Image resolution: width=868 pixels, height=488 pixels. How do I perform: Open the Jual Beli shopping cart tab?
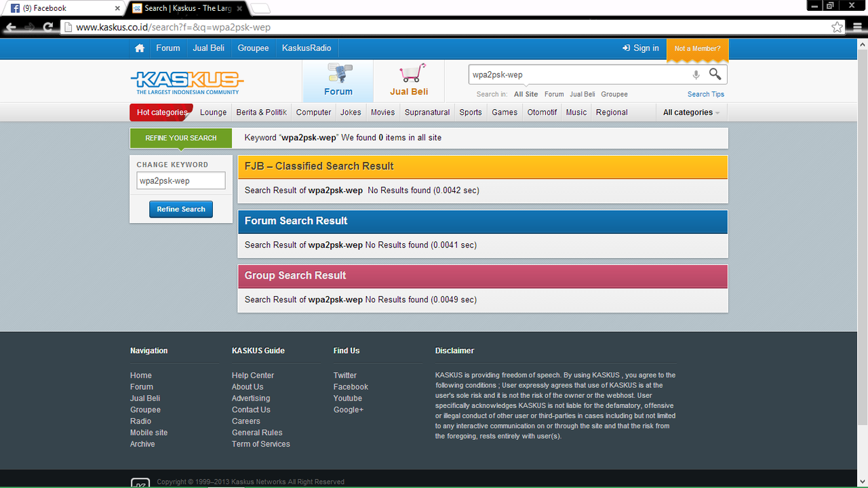[x=409, y=81]
